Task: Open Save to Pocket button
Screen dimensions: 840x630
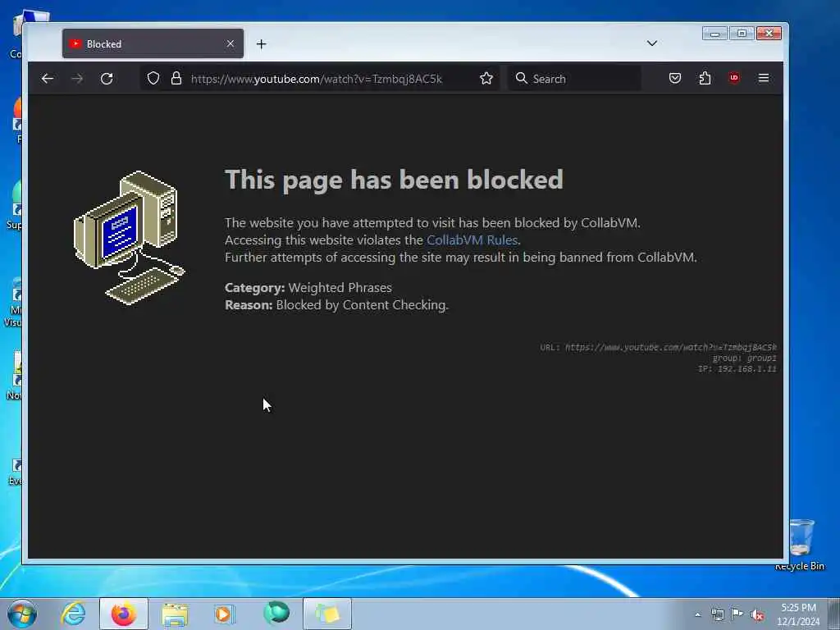Action: coord(675,78)
